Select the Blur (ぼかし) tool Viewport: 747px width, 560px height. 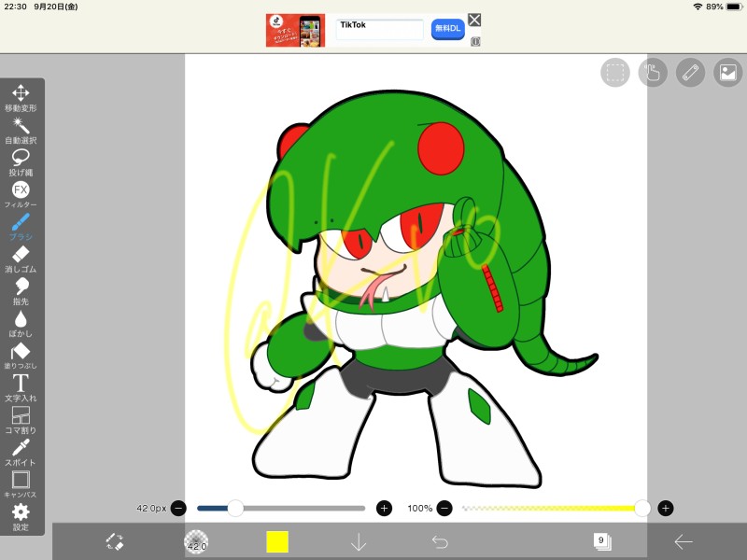click(x=21, y=323)
